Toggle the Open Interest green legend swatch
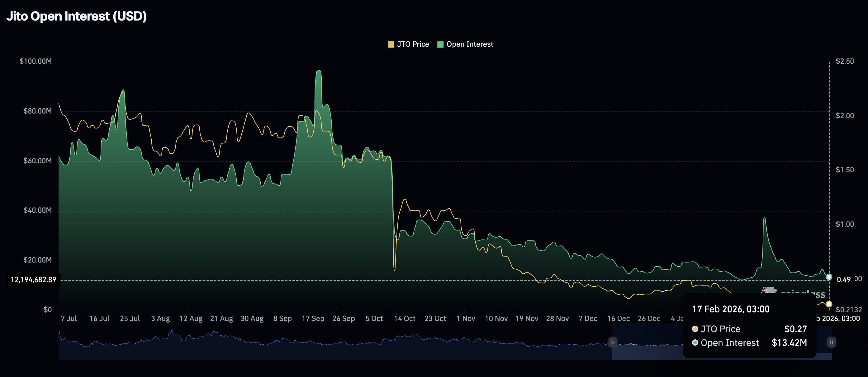The width and height of the screenshot is (868, 377). 440,44
